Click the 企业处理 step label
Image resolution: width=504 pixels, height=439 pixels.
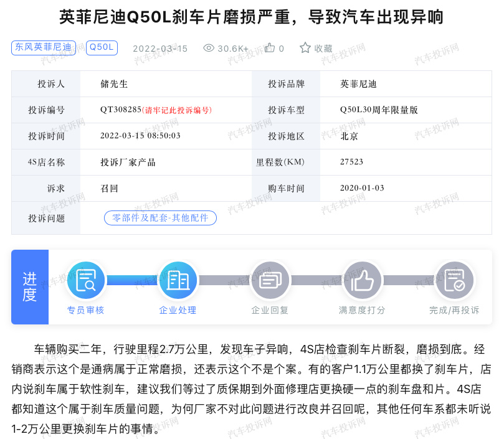(x=178, y=310)
